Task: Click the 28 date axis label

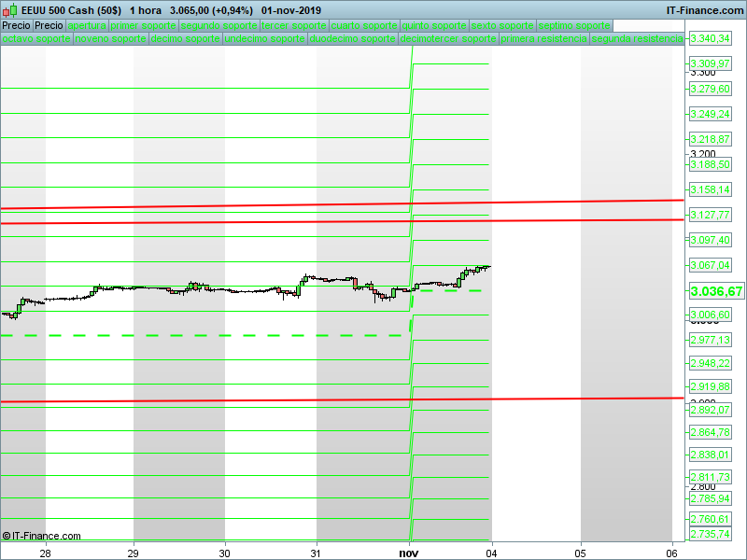Action: [x=45, y=553]
